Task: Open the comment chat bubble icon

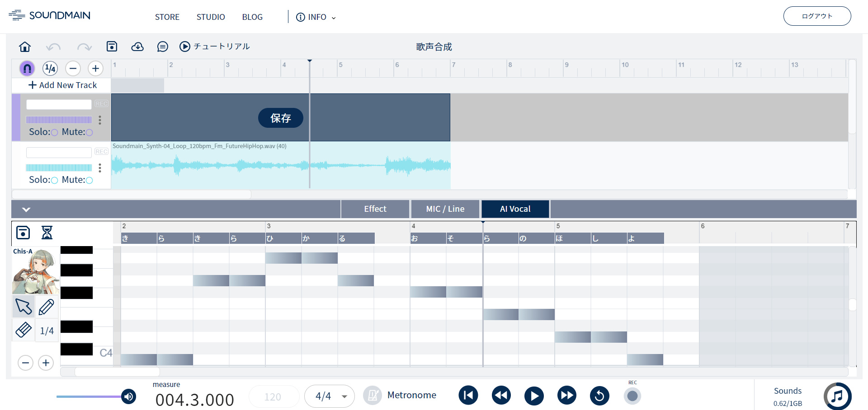Action: point(162,47)
